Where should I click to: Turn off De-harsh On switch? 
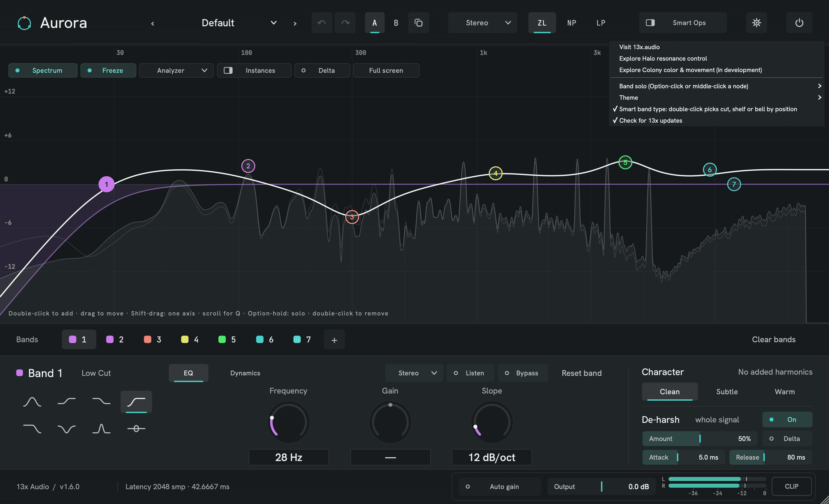787,419
